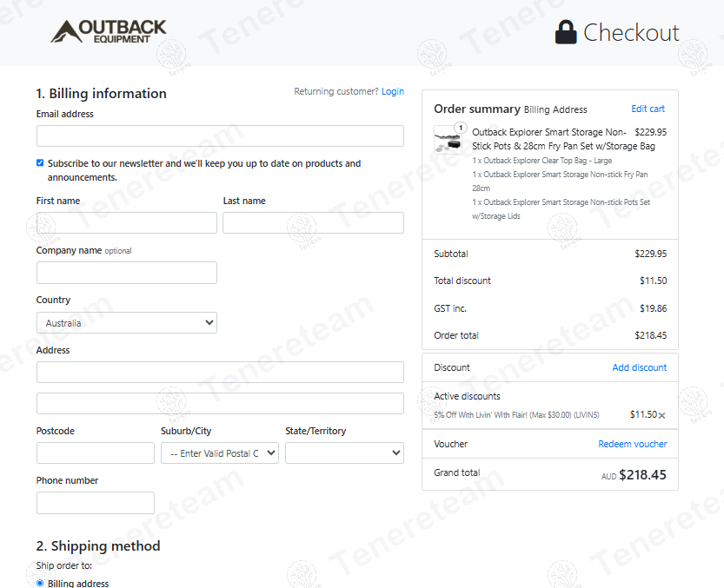Click the Non-stick Pots Set w/Storage Lids line

pyautogui.click(x=561, y=209)
